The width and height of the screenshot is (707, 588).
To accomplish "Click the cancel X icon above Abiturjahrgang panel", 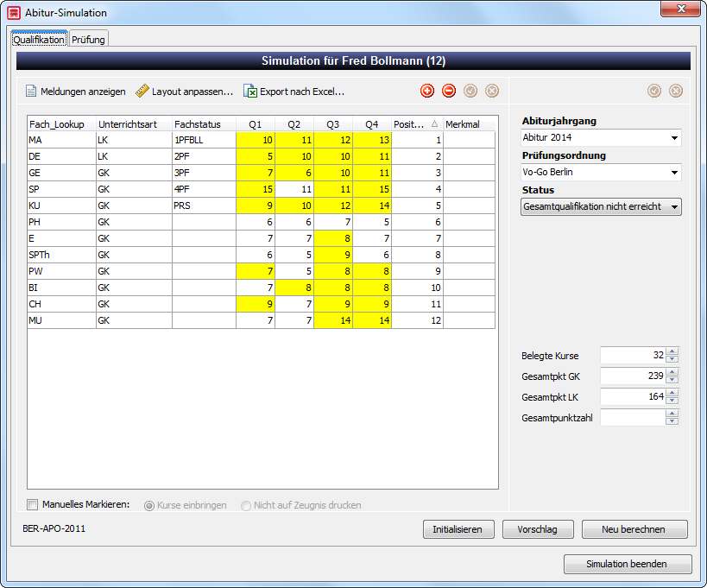I will pyautogui.click(x=676, y=91).
